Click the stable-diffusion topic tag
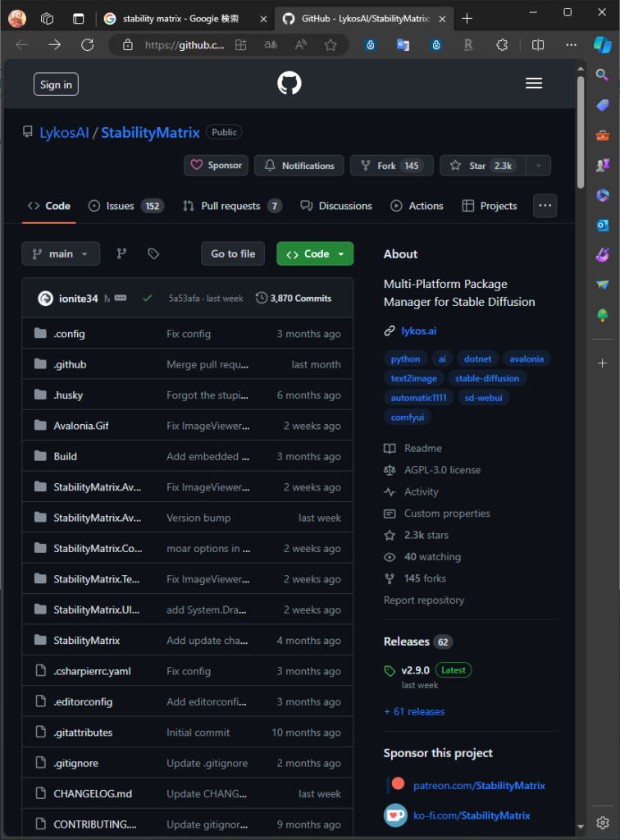Screen dimensions: 620x840 tap(487, 378)
